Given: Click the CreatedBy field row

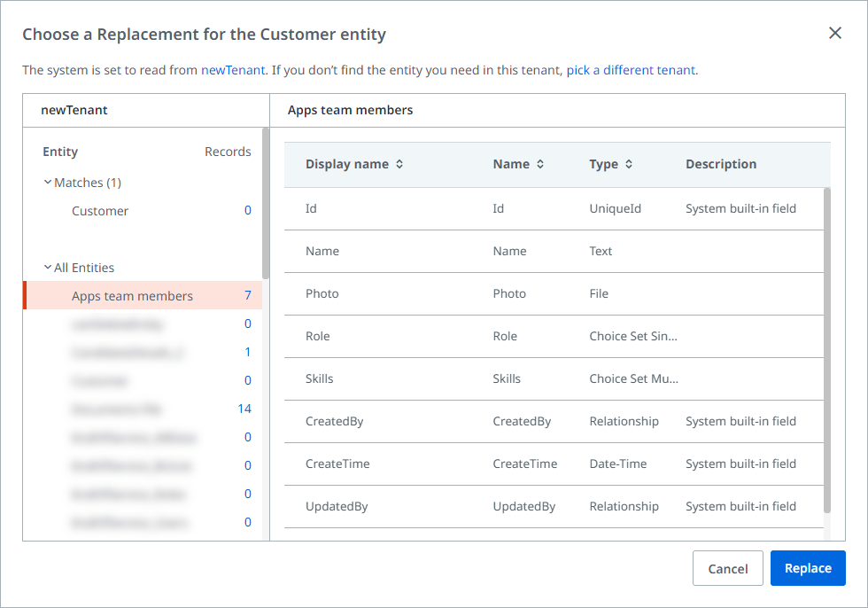Looking at the screenshot, I should (x=554, y=421).
